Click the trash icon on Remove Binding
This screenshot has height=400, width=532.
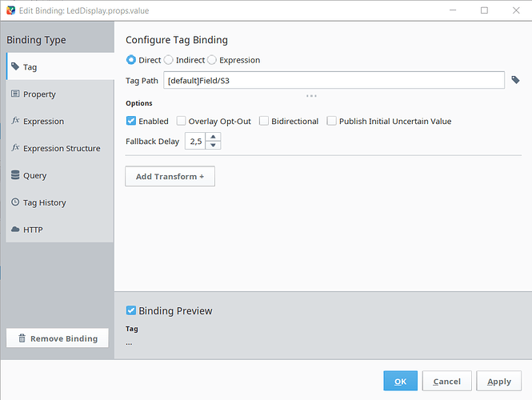22,338
